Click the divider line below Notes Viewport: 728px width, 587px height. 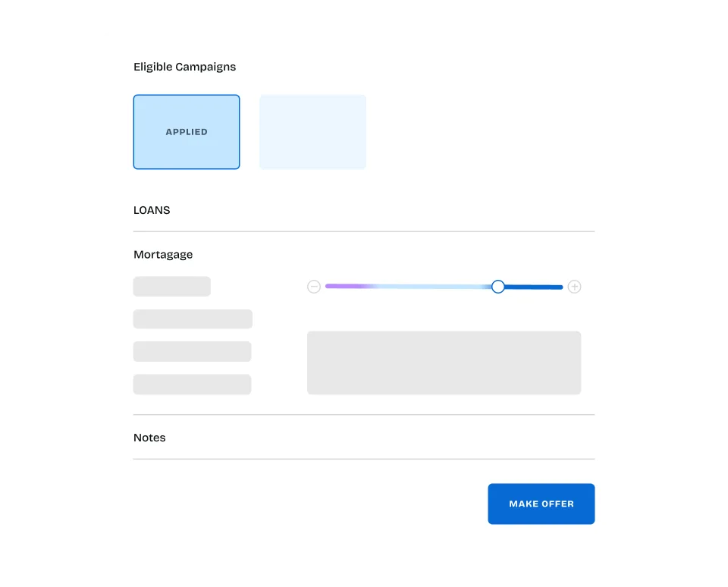point(364,459)
